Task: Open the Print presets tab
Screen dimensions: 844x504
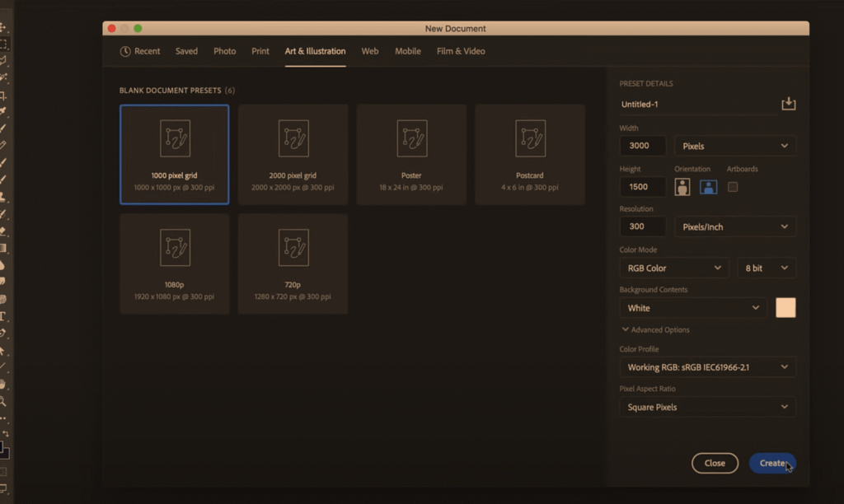Action: 260,51
